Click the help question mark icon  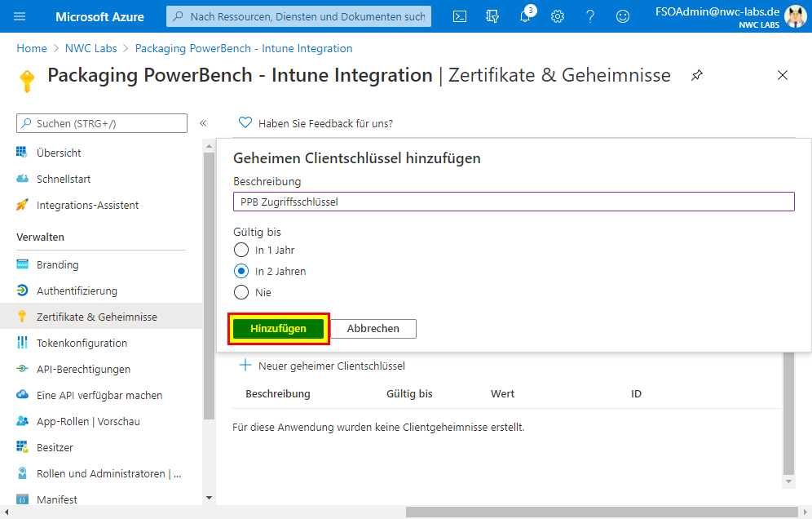click(590, 16)
